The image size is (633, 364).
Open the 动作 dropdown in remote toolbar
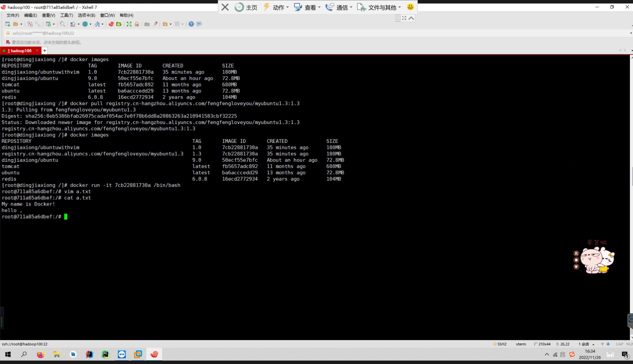(x=278, y=8)
